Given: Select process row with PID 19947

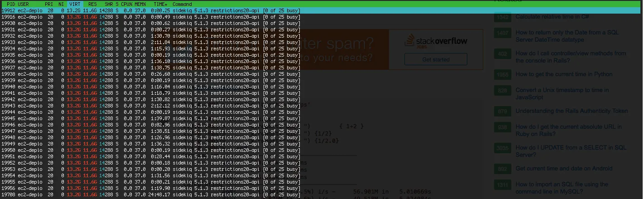Looking at the screenshot, I should [151, 131].
